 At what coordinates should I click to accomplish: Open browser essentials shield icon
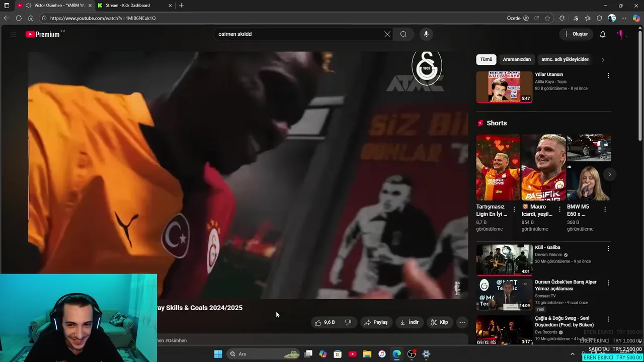[599, 18]
